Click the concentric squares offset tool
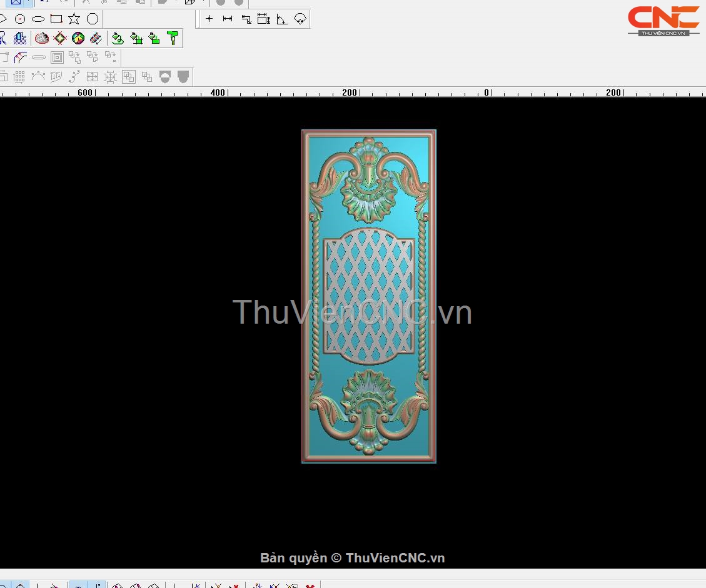The width and height of the screenshot is (706, 588). click(x=57, y=57)
